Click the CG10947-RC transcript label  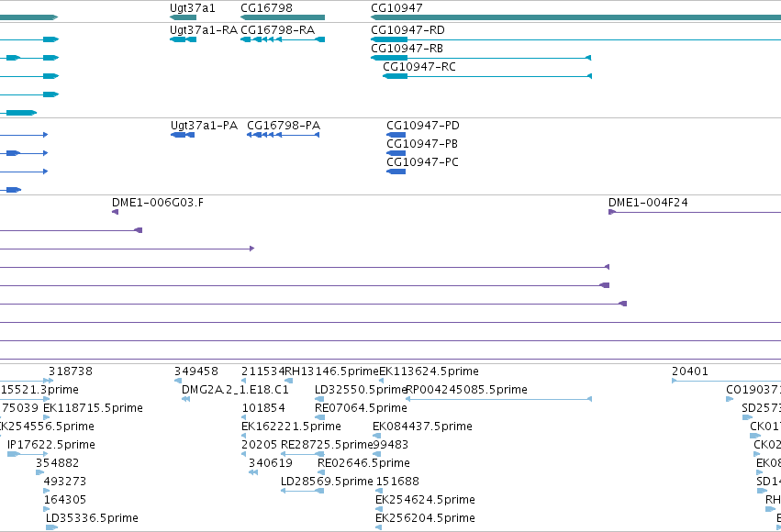418,67
